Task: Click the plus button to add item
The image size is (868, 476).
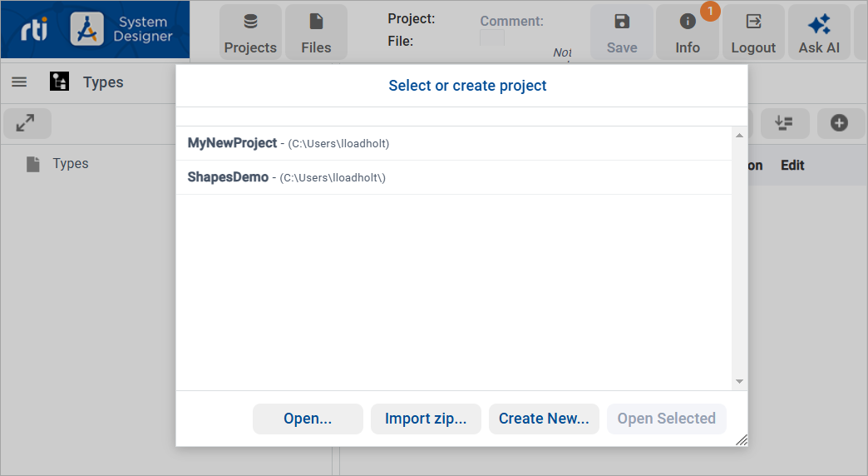Action: point(840,123)
